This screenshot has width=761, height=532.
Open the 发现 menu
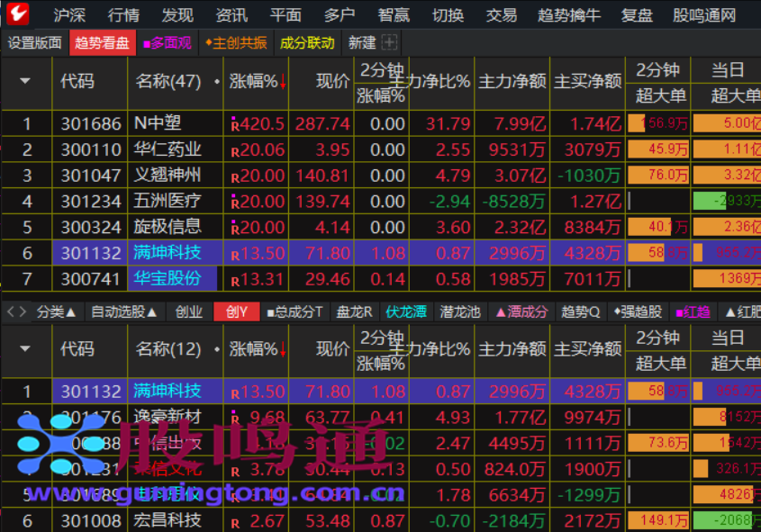pyautogui.click(x=177, y=15)
